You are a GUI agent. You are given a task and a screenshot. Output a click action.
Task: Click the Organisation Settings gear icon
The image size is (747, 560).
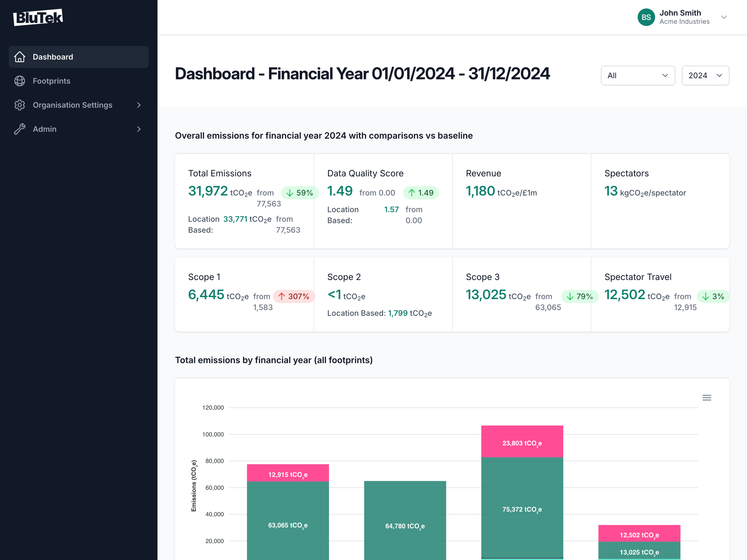[x=20, y=105]
